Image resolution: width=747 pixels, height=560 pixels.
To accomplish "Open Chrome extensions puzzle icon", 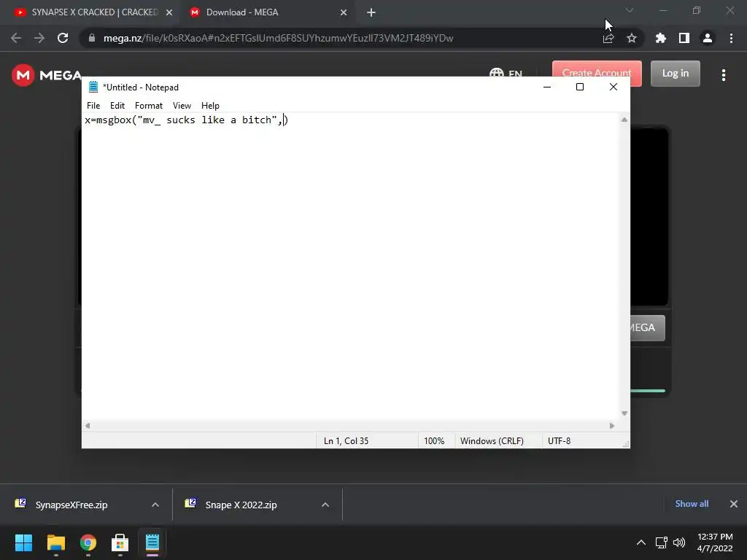I will (x=661, y=38).
